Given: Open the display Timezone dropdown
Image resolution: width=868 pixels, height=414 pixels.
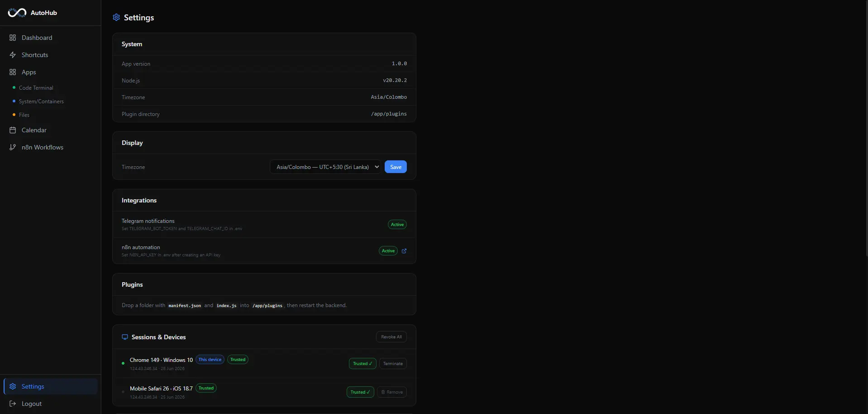Looking at the screenshot, I should [x=325, y=167].
